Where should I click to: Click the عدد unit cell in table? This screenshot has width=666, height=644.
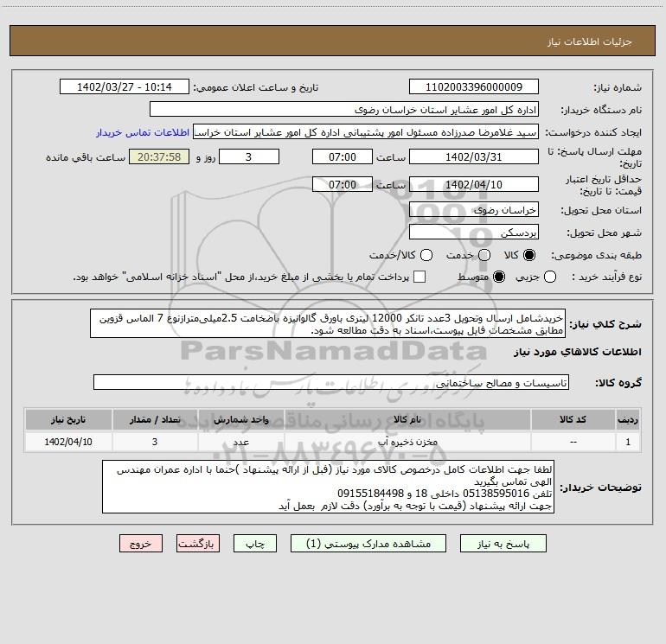click(x=240, y=442)
